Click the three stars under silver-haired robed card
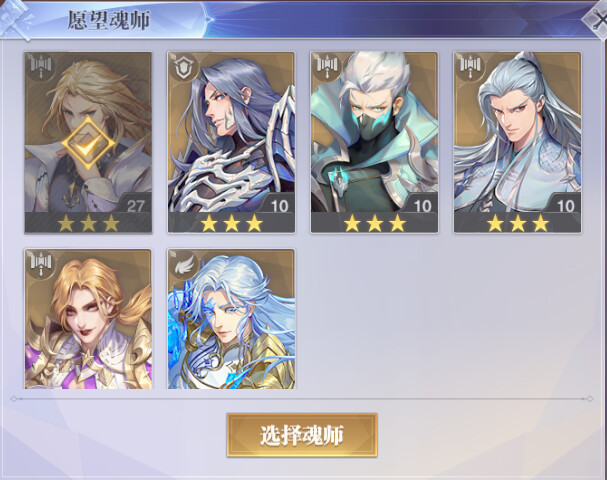This screenshot has width=607, height=480. click(518, 223)
